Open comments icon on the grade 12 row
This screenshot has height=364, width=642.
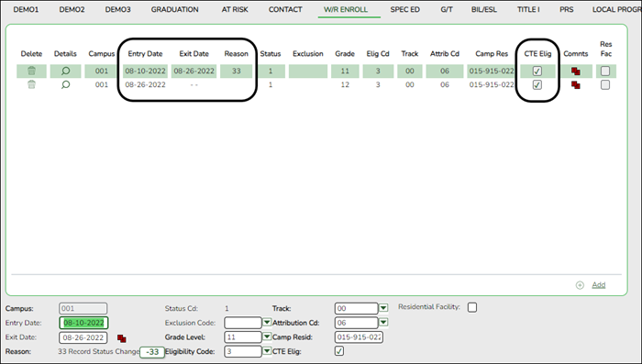(x=576, y=85)
